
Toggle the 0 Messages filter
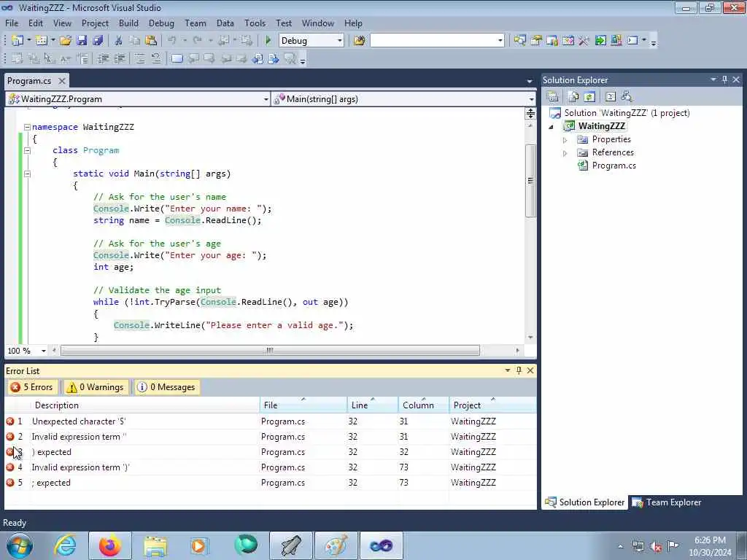tap(167, 387)
